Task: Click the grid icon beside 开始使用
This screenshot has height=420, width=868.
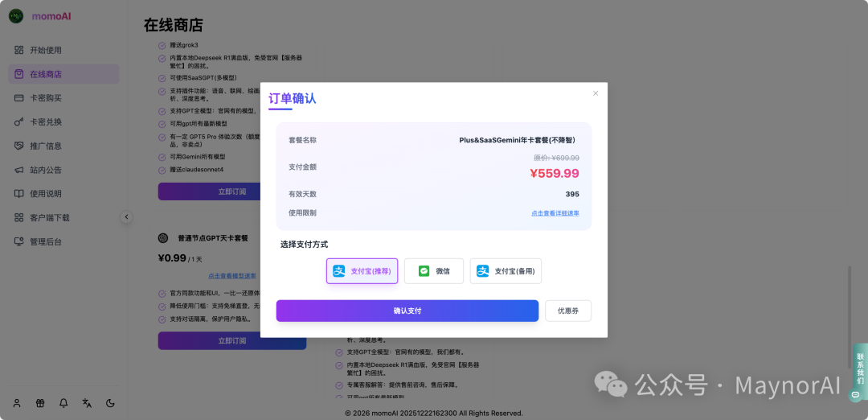Action: (x=18, y=51)
